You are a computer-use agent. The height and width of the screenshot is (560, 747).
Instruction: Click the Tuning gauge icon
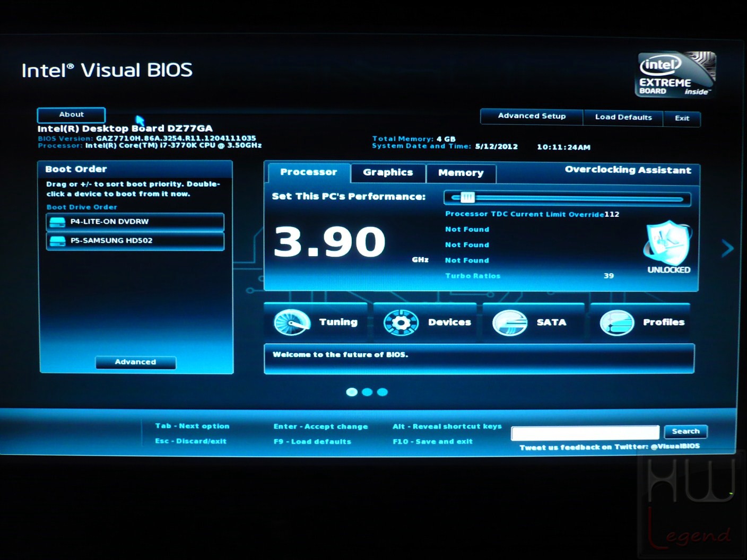292,322
